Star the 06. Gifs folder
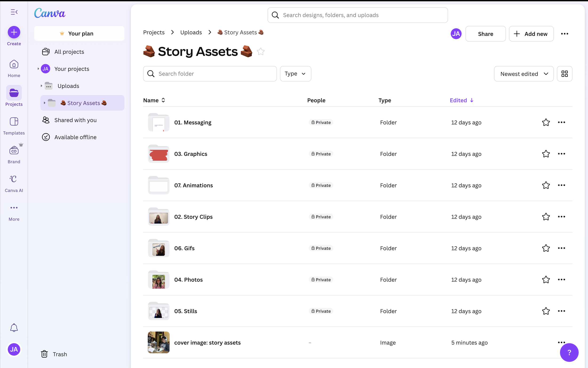This screenshot has width=588, height=368. click(546, 248)
